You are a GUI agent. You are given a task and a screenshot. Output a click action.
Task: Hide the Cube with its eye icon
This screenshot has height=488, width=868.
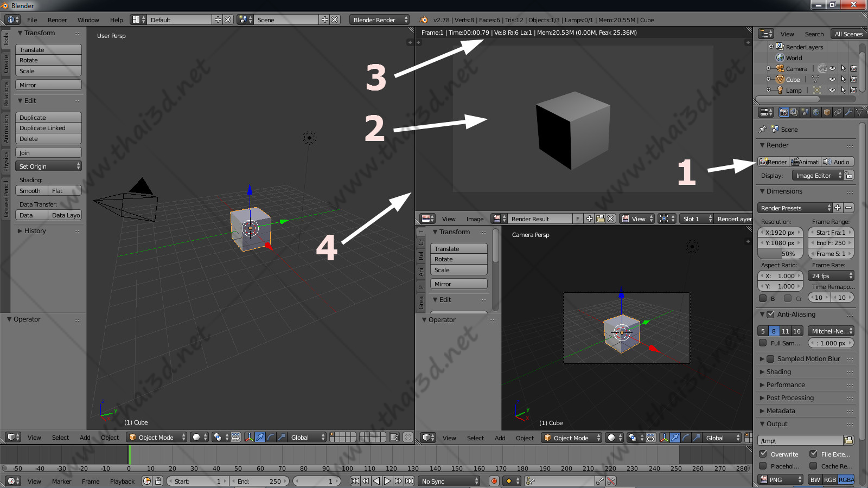(x=832, y=80)
